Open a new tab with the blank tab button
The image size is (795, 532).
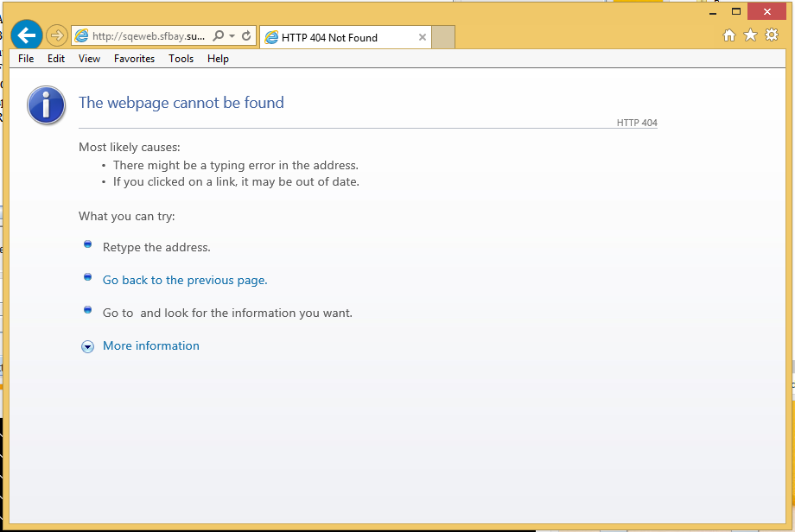[x=443, y=38]
